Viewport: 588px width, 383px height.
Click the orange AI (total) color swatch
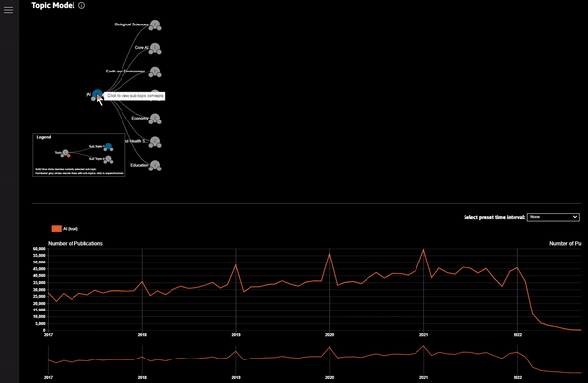56,229
